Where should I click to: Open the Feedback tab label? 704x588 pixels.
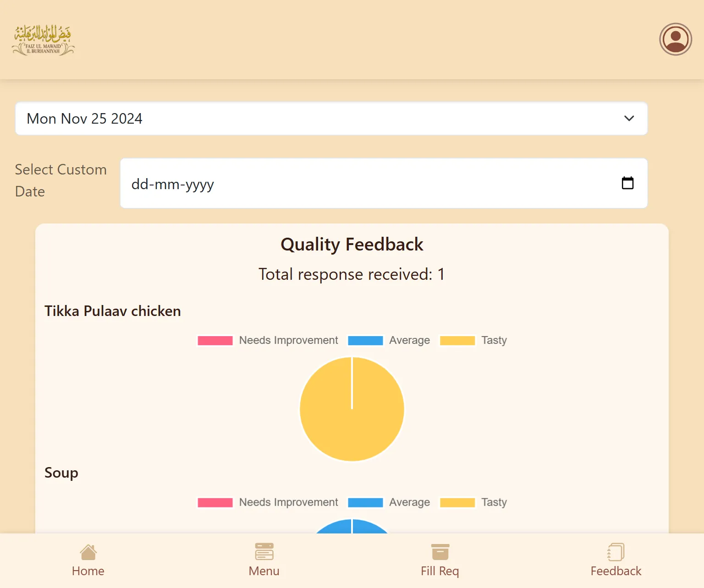click(x=616, y=571)
